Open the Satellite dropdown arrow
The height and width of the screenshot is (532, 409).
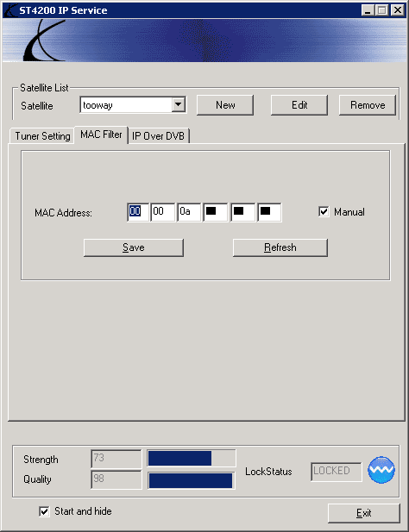click(179, 104)
